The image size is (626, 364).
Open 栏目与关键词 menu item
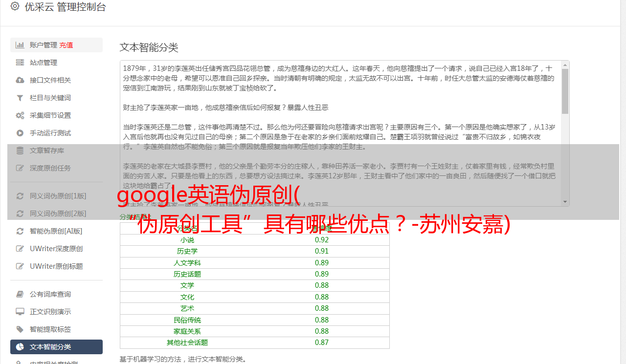click(x=56, y=98)
